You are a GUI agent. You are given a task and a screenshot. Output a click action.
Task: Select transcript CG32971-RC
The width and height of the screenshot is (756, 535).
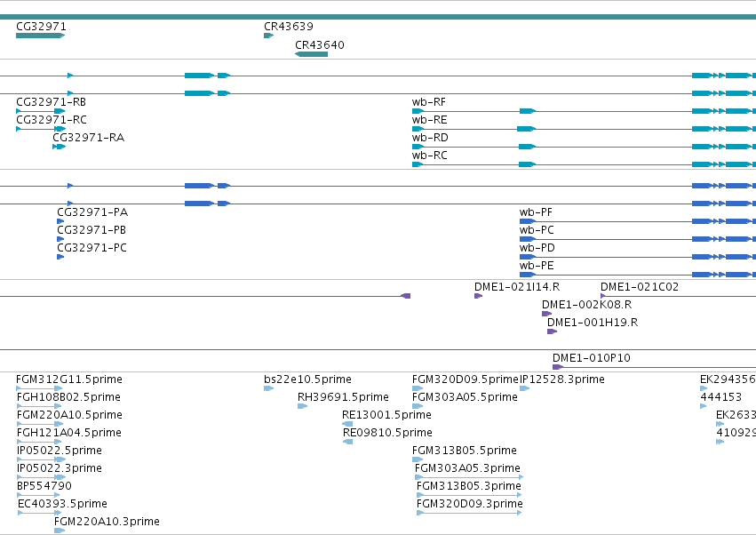(52, 120)
